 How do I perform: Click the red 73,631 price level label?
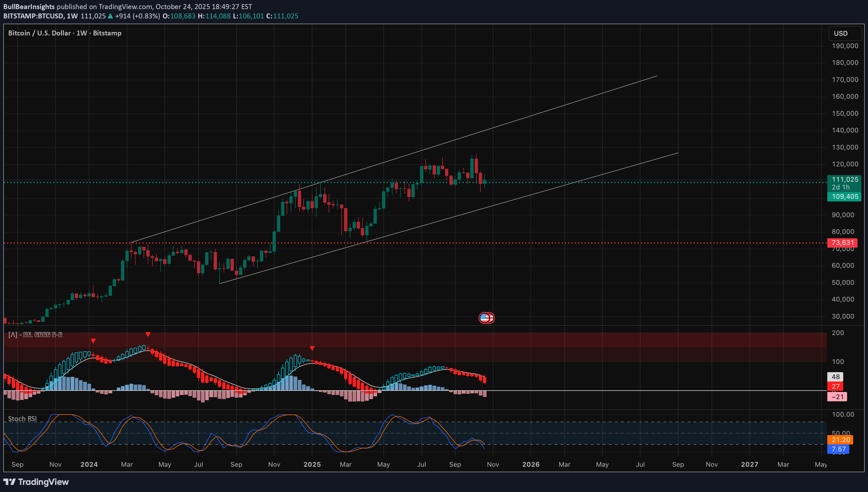point(842,243)
